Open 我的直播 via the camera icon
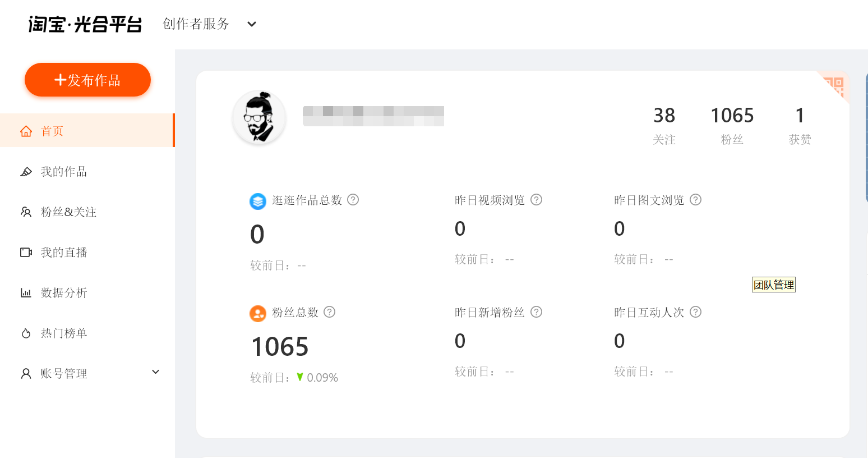868x458 pixels. point(26,252)
